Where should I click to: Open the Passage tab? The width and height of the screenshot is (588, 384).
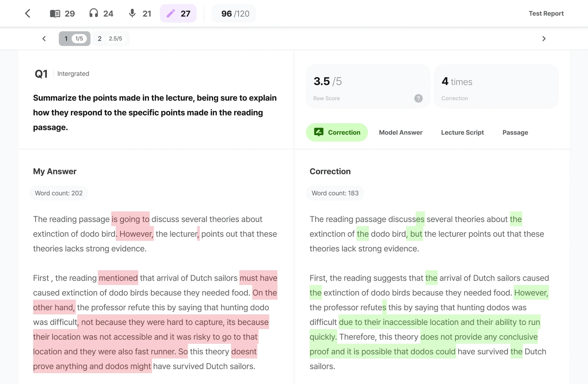[x=515, y=132]
